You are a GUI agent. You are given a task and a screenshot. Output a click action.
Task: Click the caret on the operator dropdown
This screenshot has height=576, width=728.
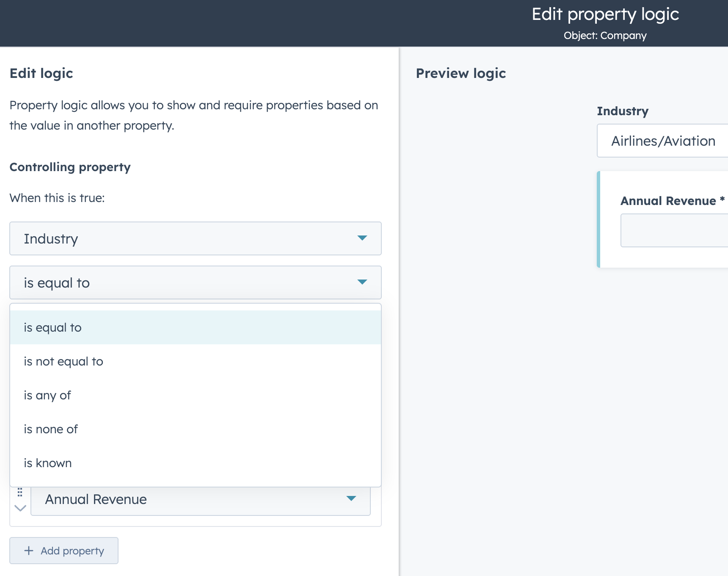[362, 282]
